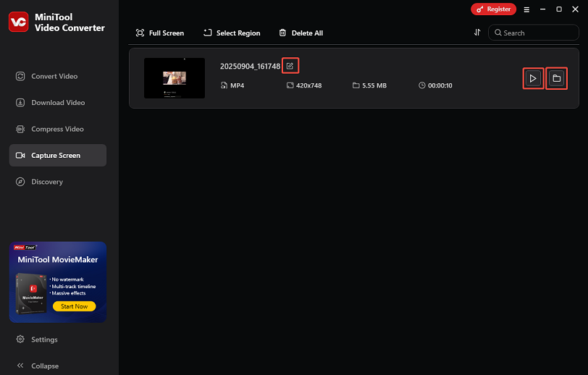
Task: Click the key icon on Register
Action: click(x=479, y=9)
